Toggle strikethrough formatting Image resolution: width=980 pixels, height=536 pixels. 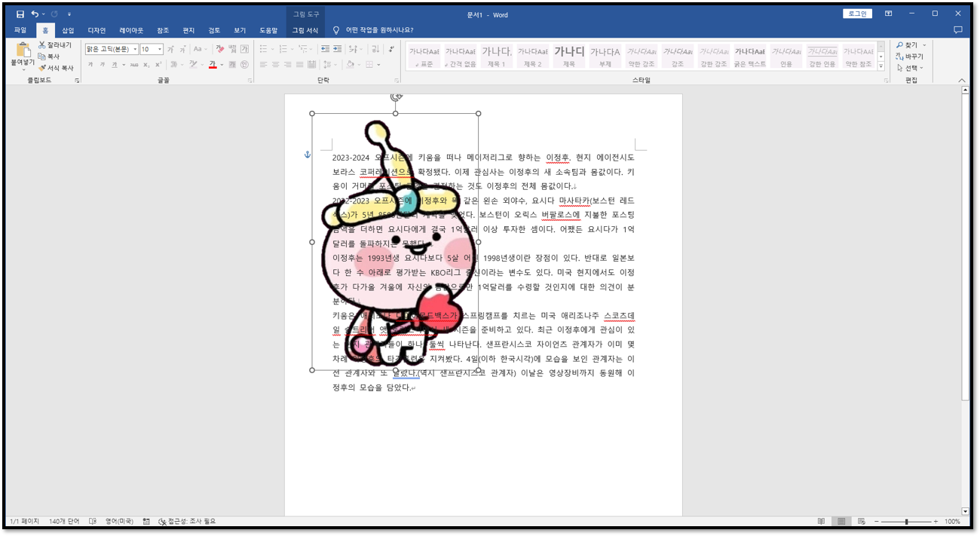134,65
